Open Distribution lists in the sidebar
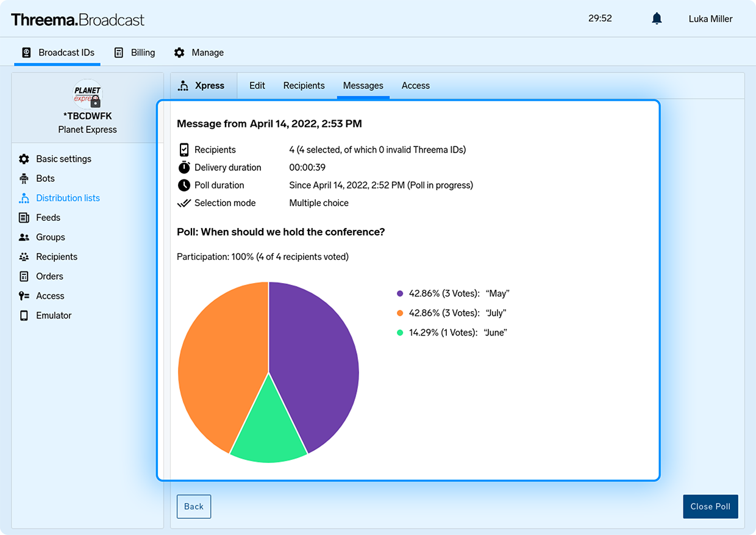This screenshot has height=535, width=756. 68,198
